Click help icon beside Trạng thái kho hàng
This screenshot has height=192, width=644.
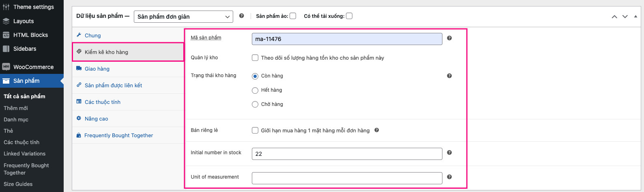pyautogui.click(x=449, y=76)
